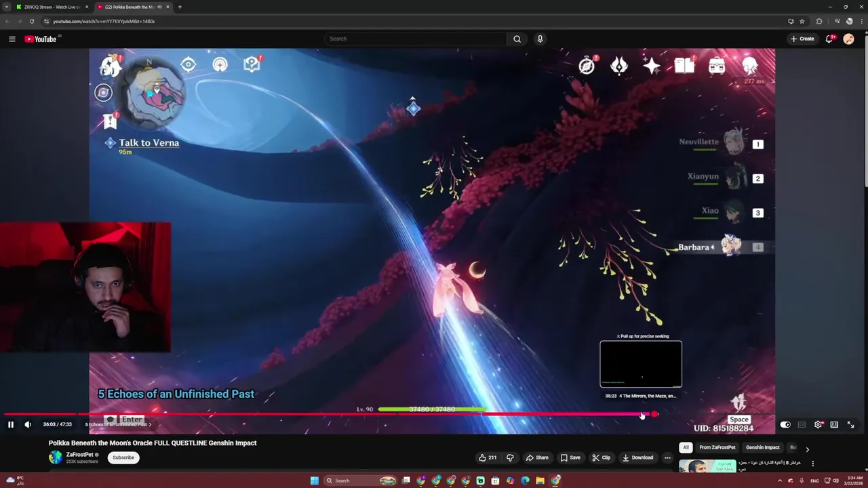The width and height of the screenshot is (868, 488).
Task: Click the ZaFrostPet channel avatar
Action: (56, 457)
